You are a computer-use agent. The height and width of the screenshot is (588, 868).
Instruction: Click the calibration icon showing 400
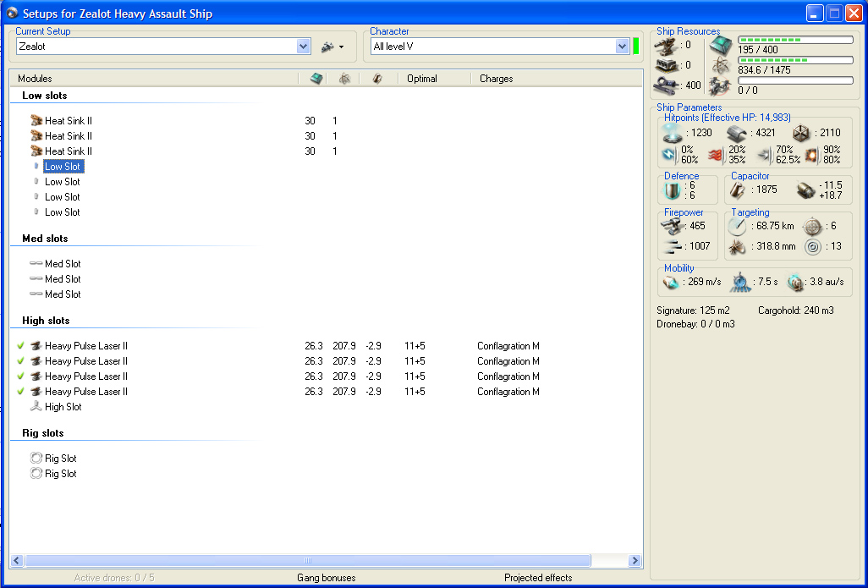666,85
